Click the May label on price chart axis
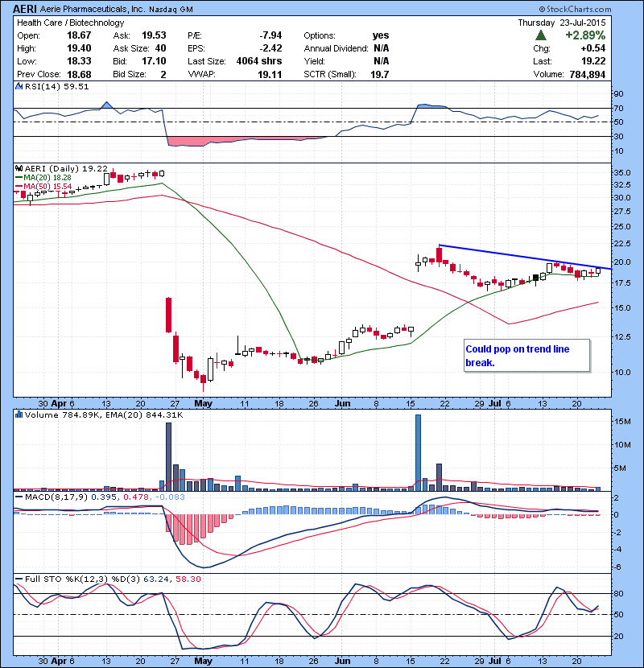Image resolution: width=644 pixels, height=668 pixels. click(203, 403)
